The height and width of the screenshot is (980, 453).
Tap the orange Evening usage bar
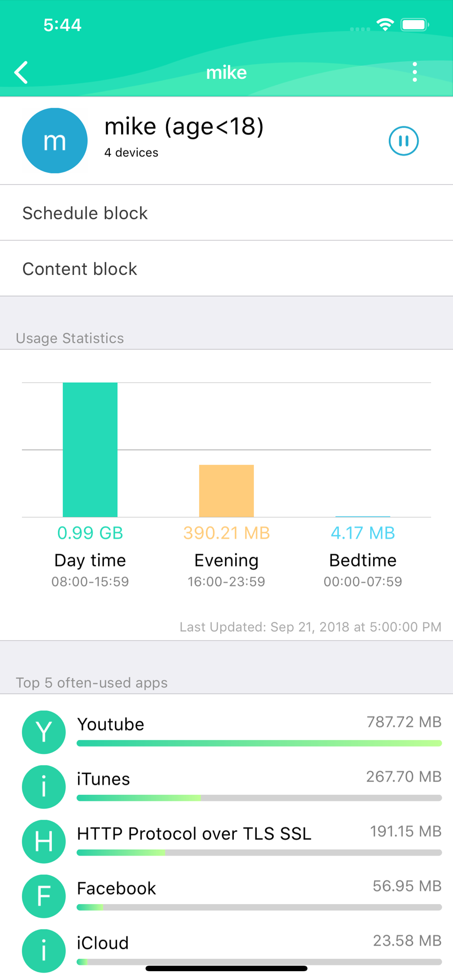pos(226,490)
